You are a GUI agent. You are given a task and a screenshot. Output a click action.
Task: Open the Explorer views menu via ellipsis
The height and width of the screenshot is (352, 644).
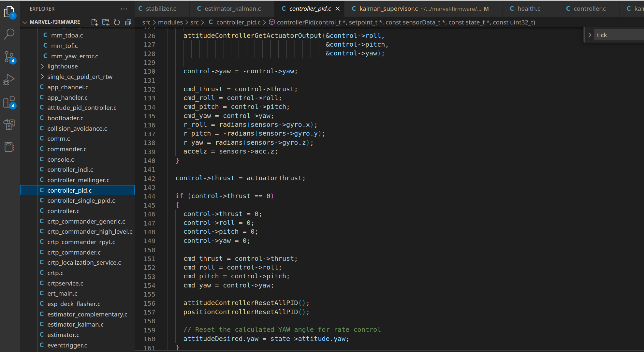tap(124, 9)
